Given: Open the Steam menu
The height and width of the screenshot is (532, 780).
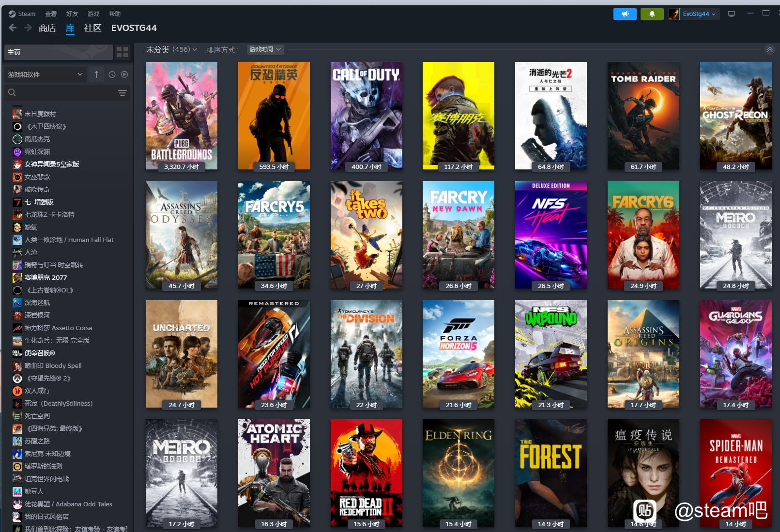Looking at the screenshot, I should [x=27, y=14].
